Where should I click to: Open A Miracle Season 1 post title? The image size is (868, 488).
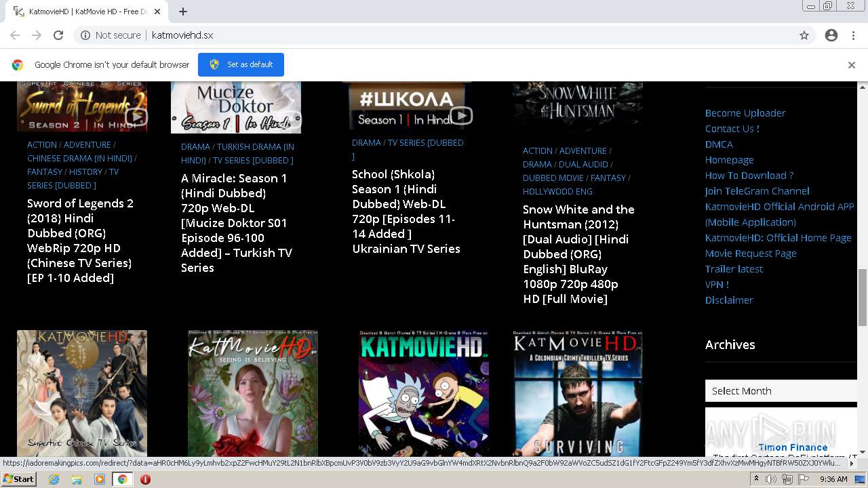(x=237, y=223)
